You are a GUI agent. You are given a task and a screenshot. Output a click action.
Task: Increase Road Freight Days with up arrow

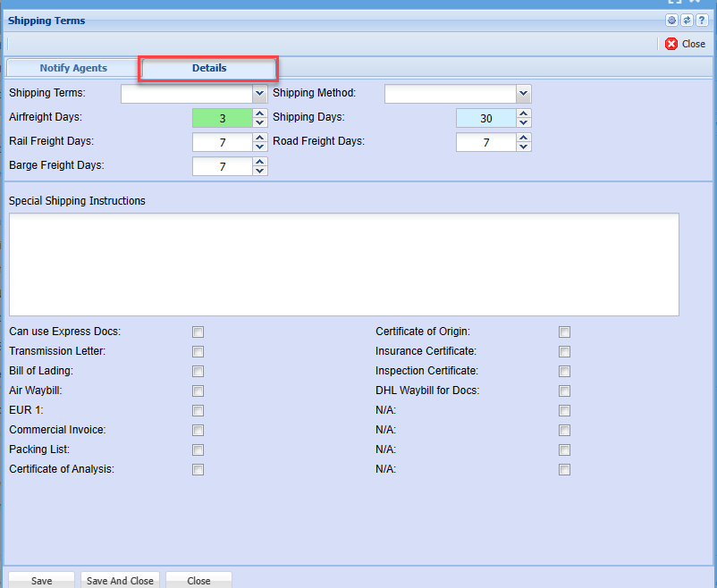[x=524, y=138]
